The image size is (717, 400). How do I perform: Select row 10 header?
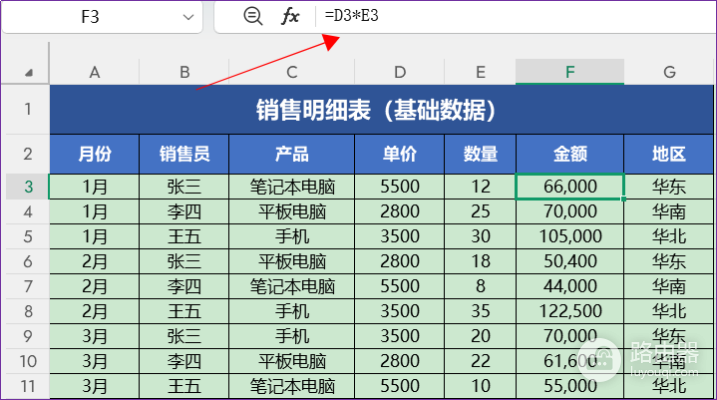[27, 361]
